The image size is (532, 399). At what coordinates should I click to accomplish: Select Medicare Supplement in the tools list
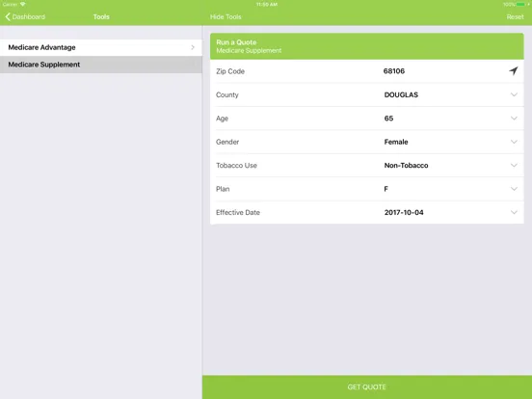[101, 65]
